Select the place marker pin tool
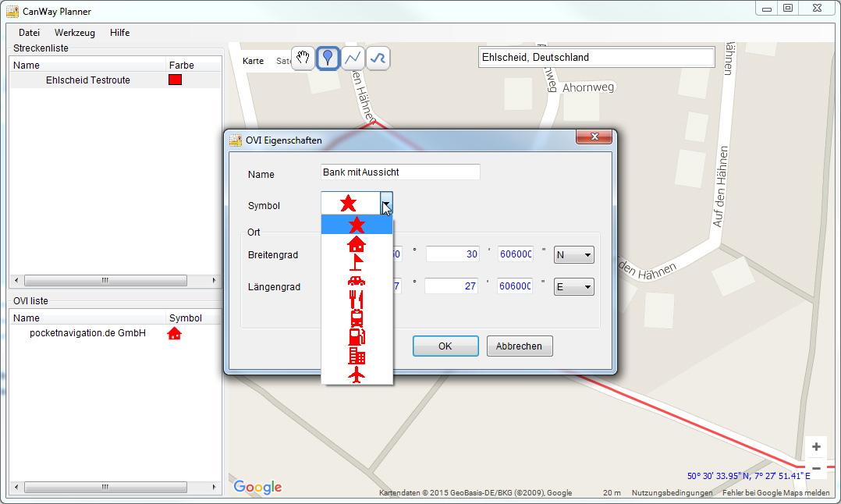Image resolution: width=841 pixels, height=504 pixels. coord(328,59)
